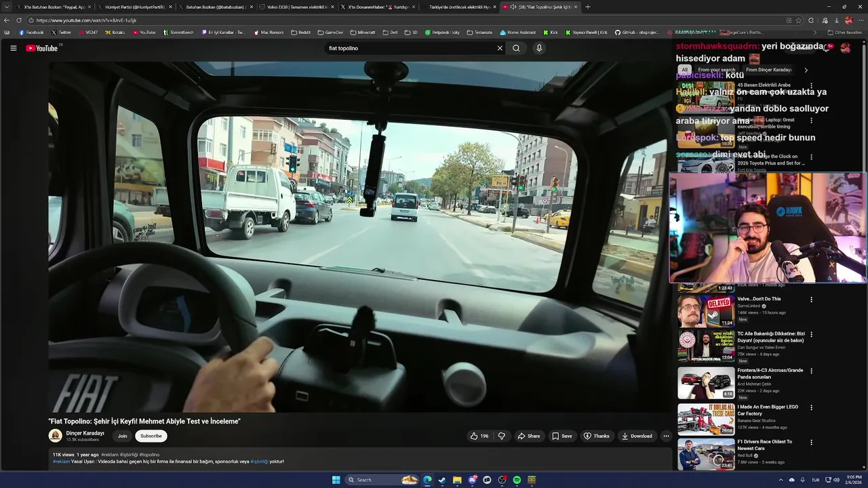868x488 pixels.
Task: Reload the page with the refresh icon
Action: pos(19,20)
